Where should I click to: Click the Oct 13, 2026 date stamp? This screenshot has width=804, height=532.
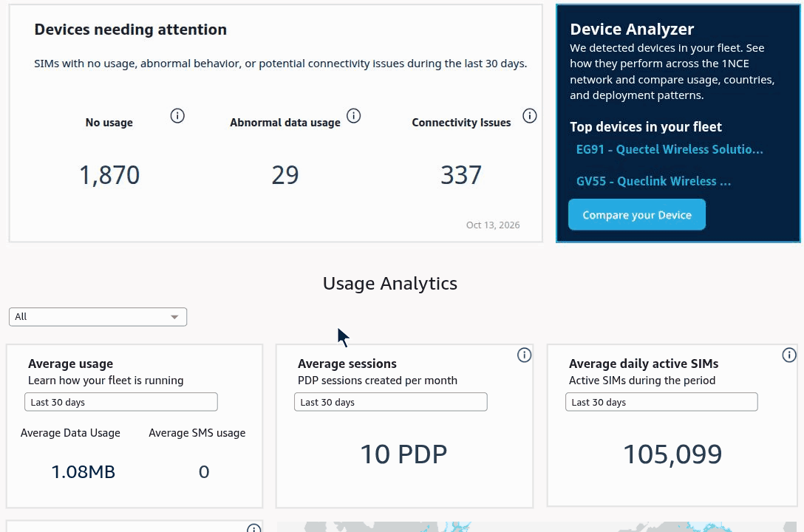[493, 225]
